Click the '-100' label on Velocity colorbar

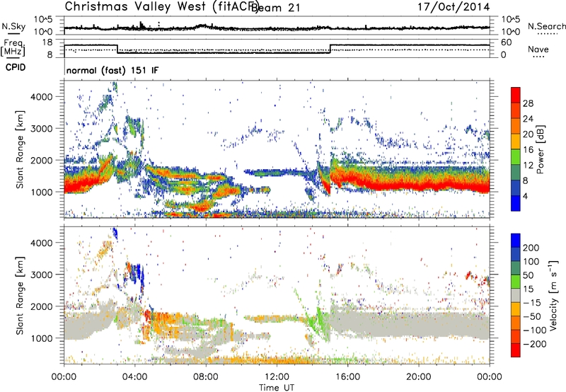pyautogui.click(x=535, y=330)
